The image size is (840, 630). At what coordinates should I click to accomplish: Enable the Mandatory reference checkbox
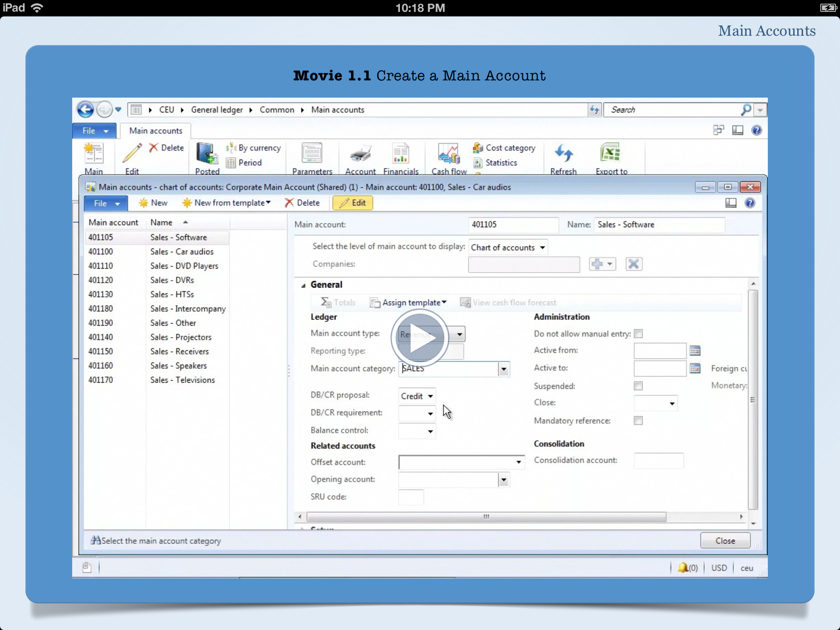tap(638, 421)
